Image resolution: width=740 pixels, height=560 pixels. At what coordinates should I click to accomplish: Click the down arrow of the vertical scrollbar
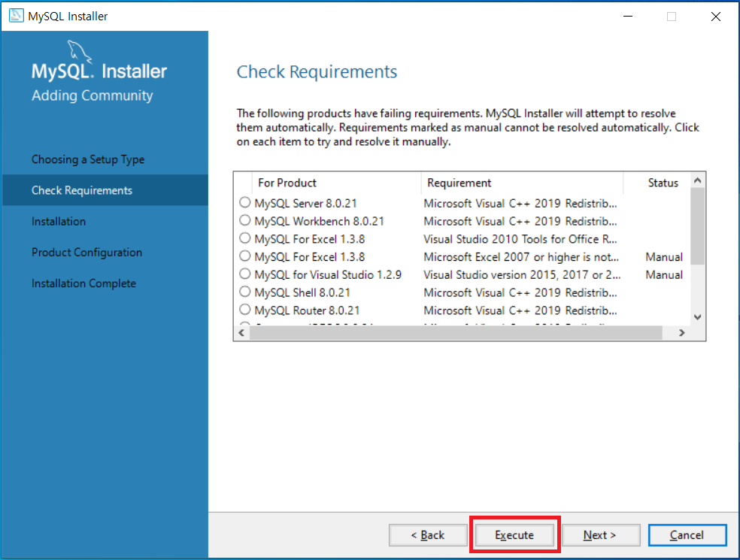(x=698, y=317)
